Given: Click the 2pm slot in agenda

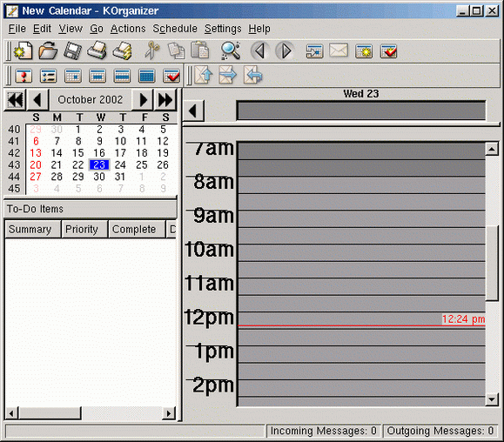Looking at the screenshot, I should pyautogui.click(x=361, y=388).
